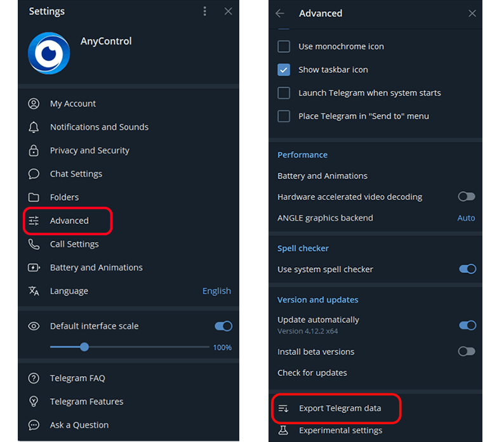Click the Privacy and Security lock icon
The image size is (504, 442).
34,151
